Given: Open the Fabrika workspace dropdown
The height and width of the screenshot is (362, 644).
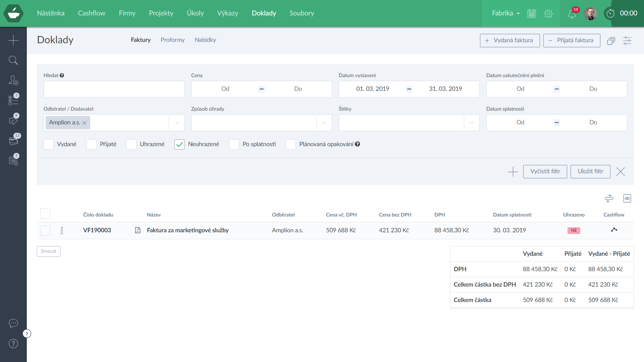Looking at the screenshot, I should pyautogui.click(x=505, y=13).
